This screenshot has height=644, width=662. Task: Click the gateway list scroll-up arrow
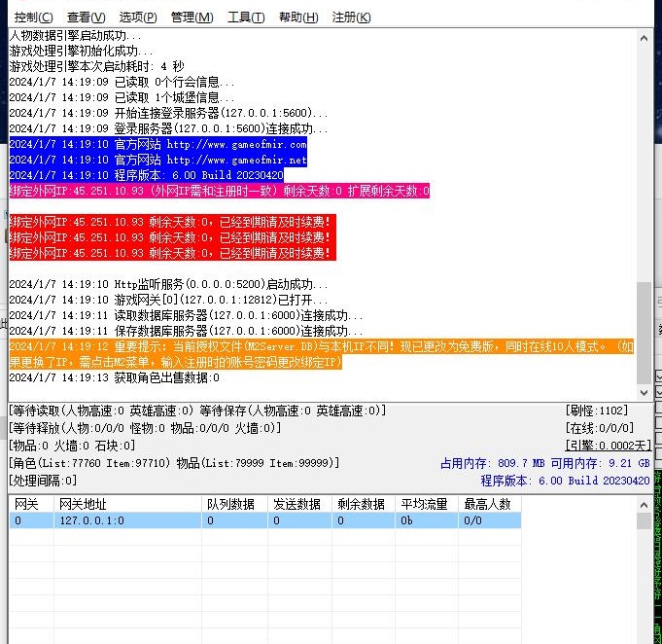(644, 505)
